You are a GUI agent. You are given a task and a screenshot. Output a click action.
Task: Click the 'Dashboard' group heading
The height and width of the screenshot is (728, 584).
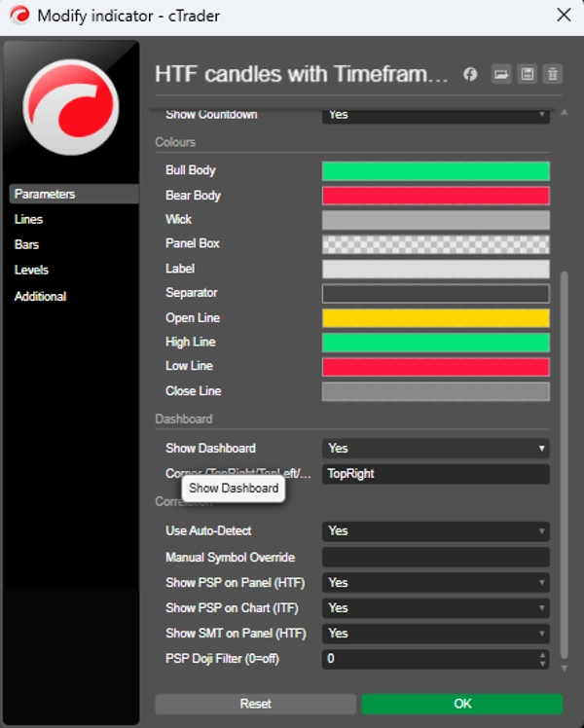pos(184,419)
